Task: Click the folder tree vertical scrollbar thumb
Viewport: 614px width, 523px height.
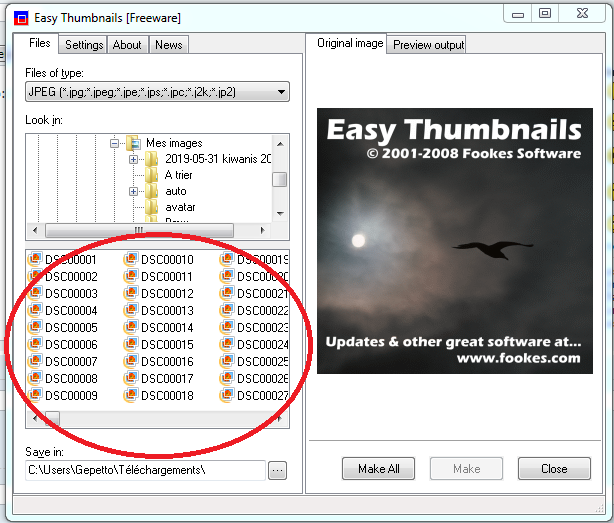Action: coord(280,180)
